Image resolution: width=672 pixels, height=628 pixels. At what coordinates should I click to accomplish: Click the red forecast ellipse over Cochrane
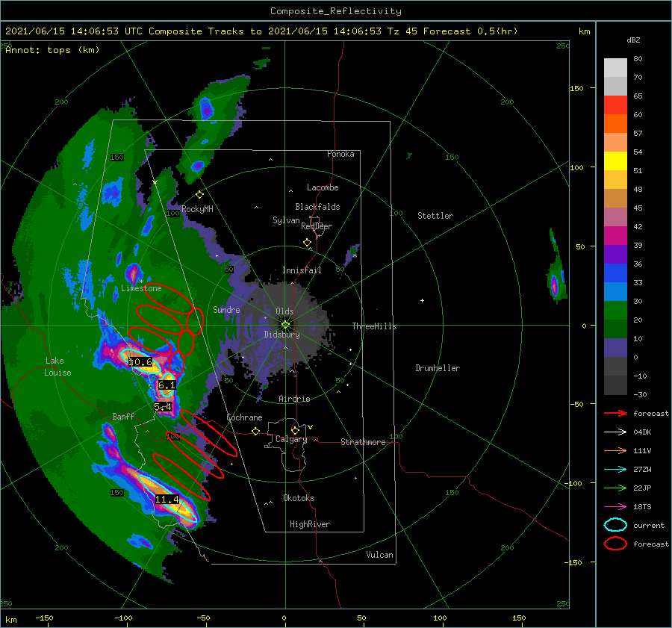[208, 433]
